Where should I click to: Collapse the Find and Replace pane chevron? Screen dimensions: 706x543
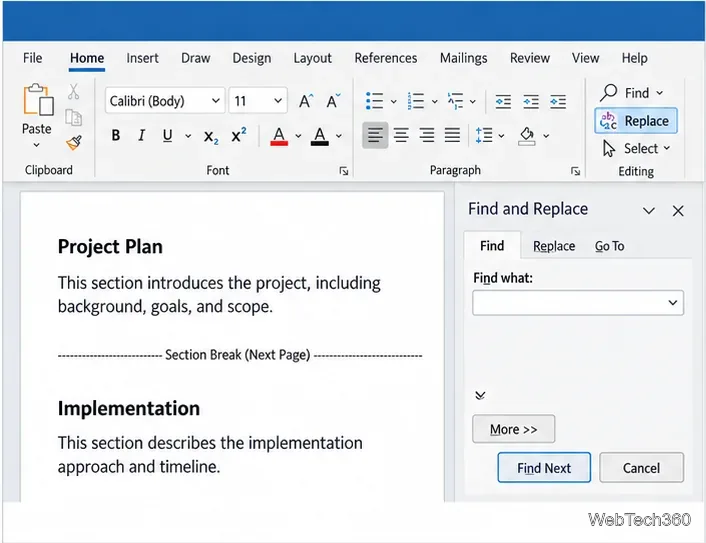coord(648,210)
